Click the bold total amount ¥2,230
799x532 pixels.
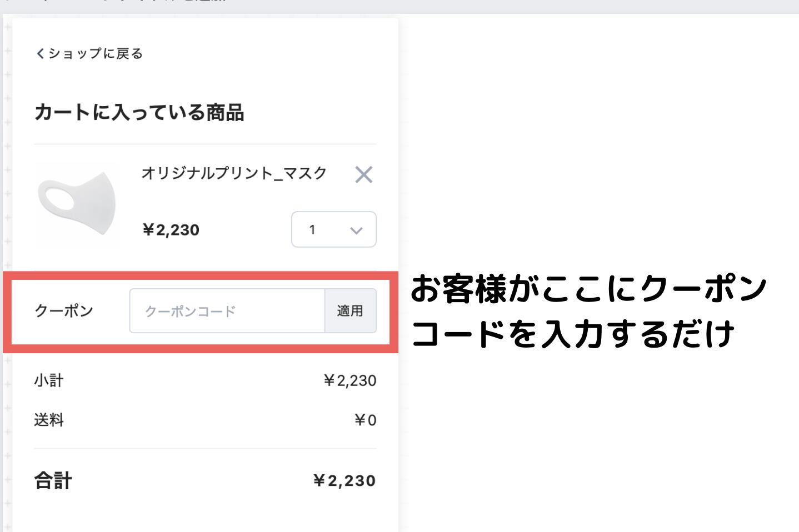pos(344,480)
